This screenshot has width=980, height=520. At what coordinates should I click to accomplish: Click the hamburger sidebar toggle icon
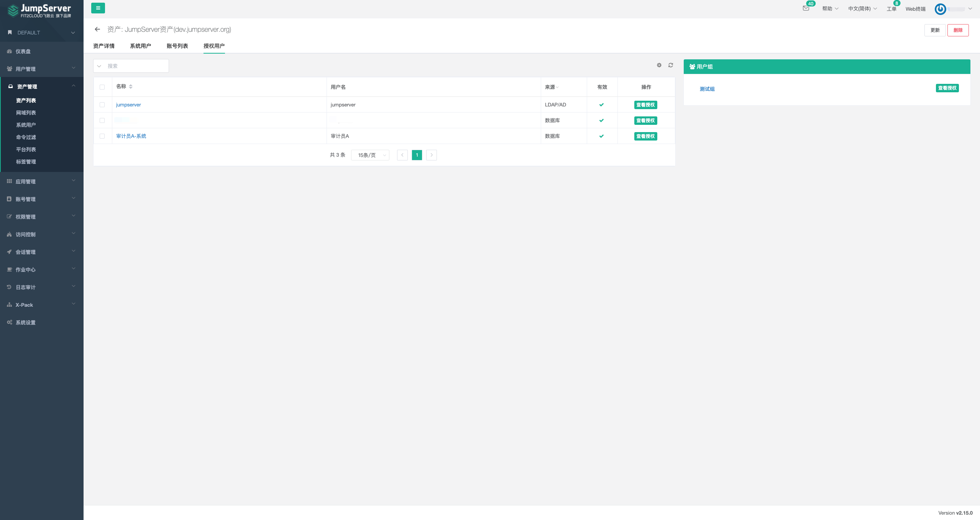tap(98, 8)
